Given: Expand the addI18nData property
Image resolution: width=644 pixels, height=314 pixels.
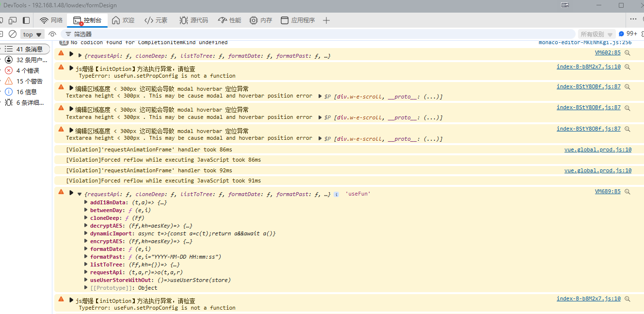Looking at the screenshot, I should click(x=87, y=202).
